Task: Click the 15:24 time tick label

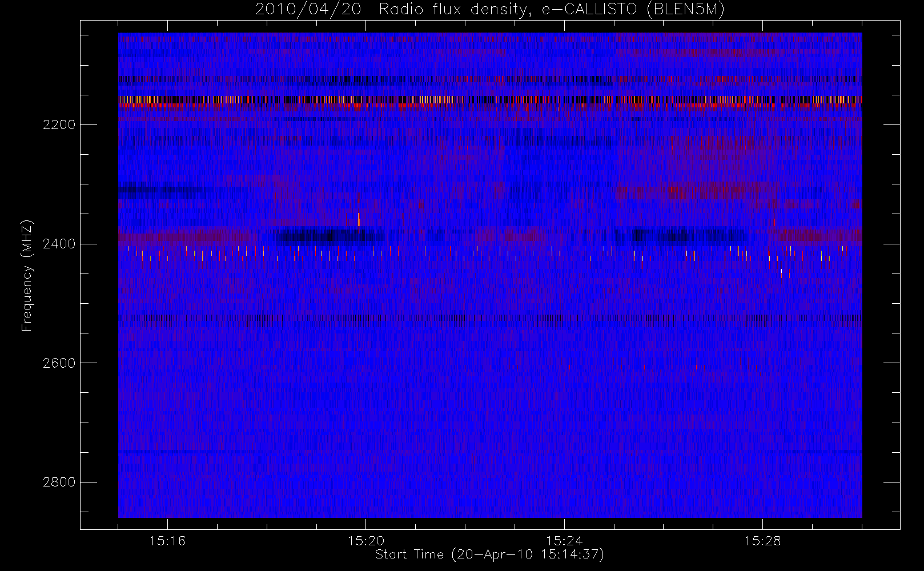Action: (x=564, y=540)
